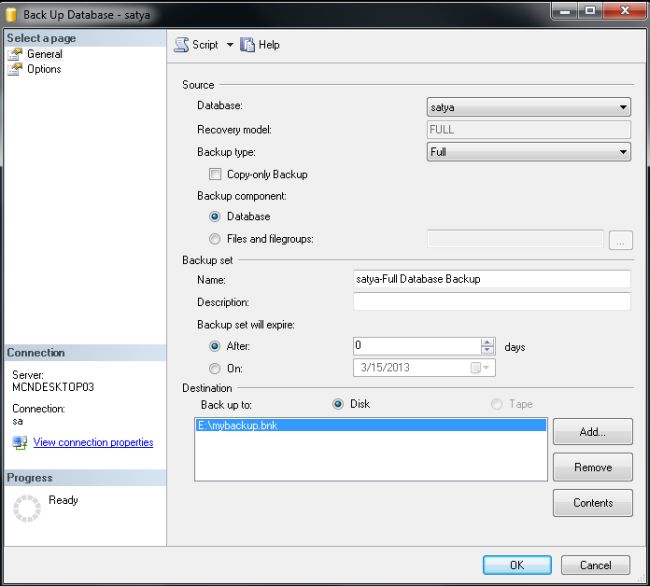Click the Files and filegroups text field
The image size is (650, 586).
pyautogui.click(x=515, y=239)
